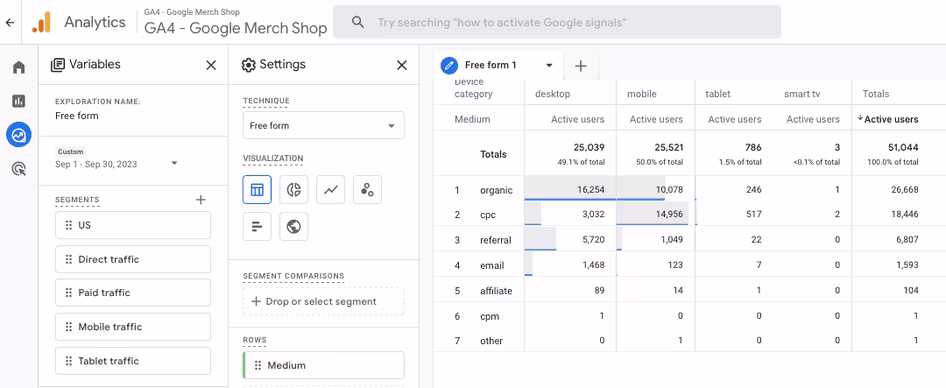This screenshot has height=388, width=946.
Task: Select the Table visualization icon
Action: pos(257,190)
